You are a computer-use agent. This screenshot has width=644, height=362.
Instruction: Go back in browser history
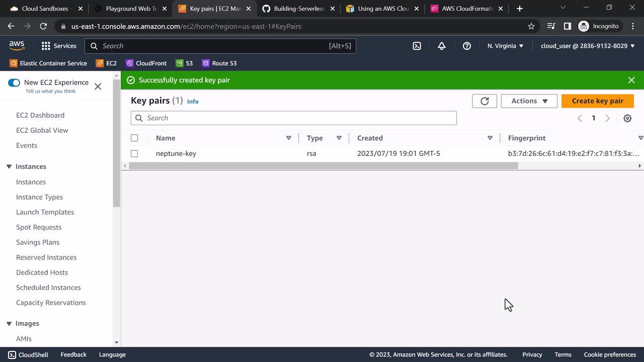point(11,26)
